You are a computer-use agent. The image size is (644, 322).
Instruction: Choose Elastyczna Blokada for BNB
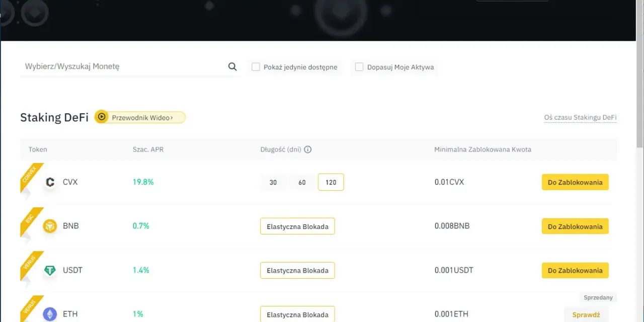tap(297, 226)
